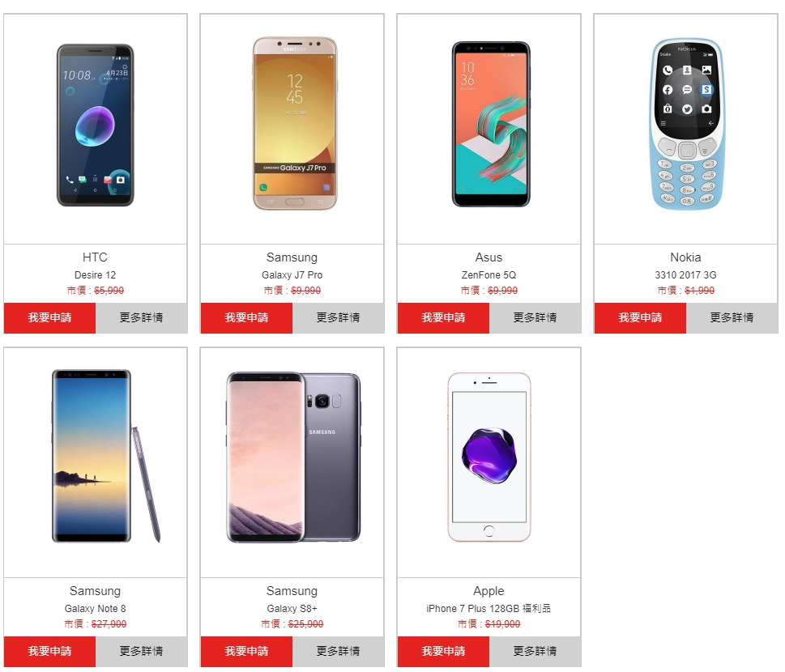View more details for Nokia 3310
This screenshot has width=785, height=672.
(732, 317)
